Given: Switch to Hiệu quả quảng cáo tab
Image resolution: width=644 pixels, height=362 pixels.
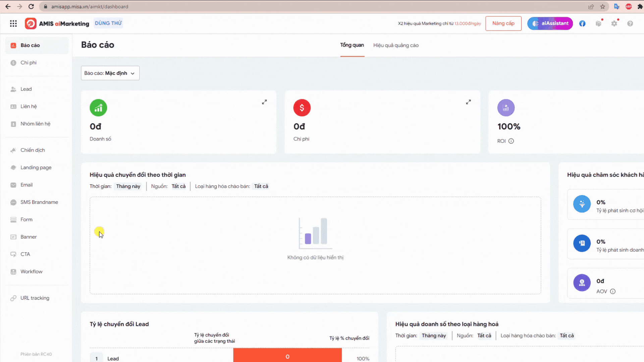Looking at the screenshot, I should pyautogui.click(x=396, y=45).
